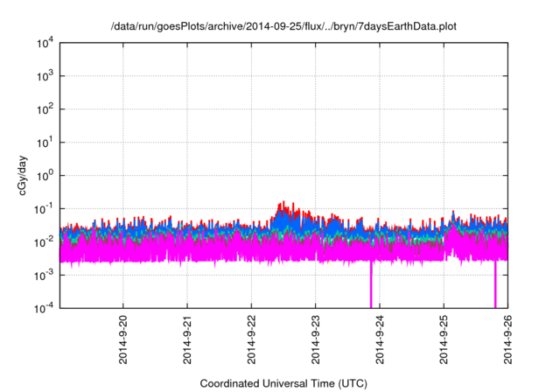
Task: Select the 2014-9-24 date tick label
Action: pyautogui.click(x=380, y=339)
